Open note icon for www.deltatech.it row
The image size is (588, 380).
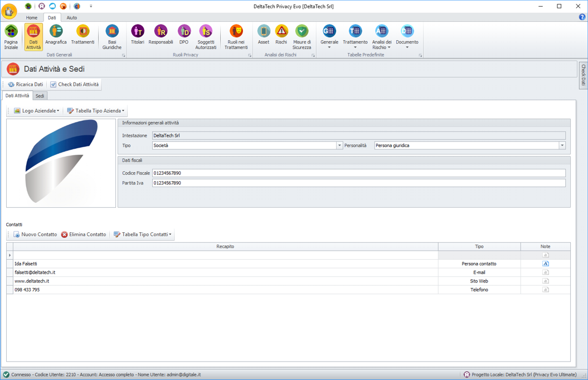546,281
